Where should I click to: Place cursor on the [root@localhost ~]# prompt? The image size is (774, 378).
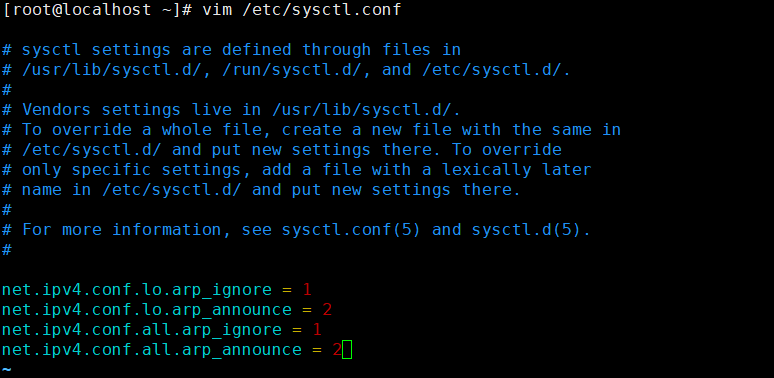click(97, 10)
